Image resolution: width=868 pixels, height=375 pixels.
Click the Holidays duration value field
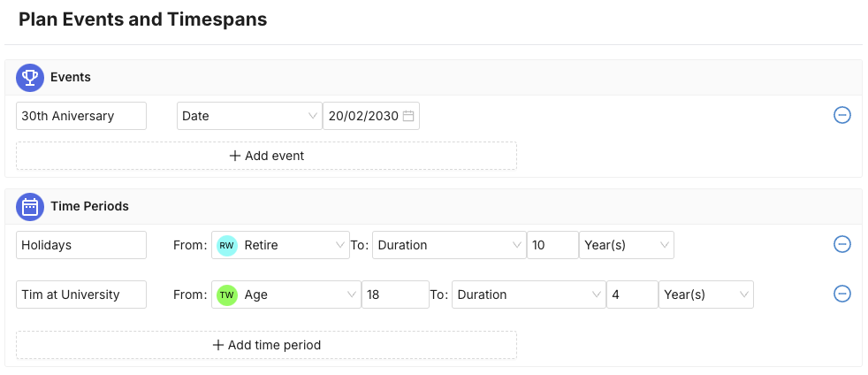point(552,245)
